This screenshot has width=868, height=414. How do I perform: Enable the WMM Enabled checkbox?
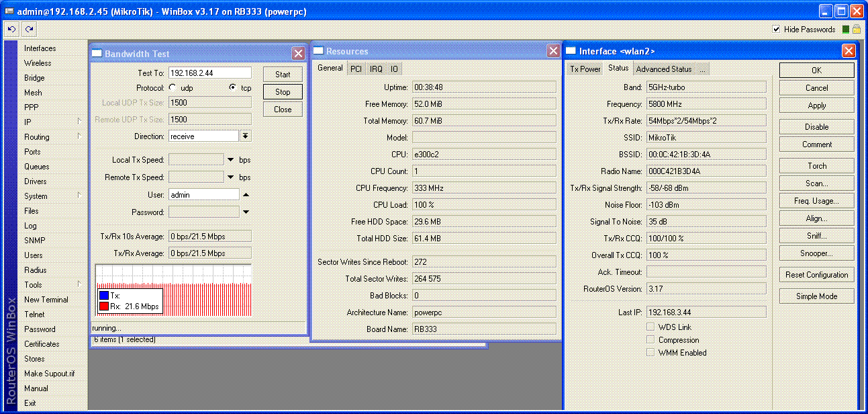(650, 352)
